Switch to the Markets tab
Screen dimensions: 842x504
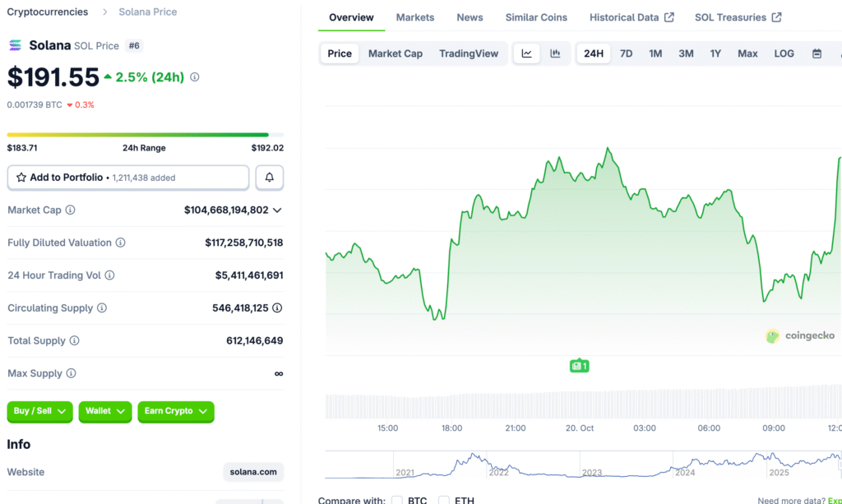pos(414,17)
